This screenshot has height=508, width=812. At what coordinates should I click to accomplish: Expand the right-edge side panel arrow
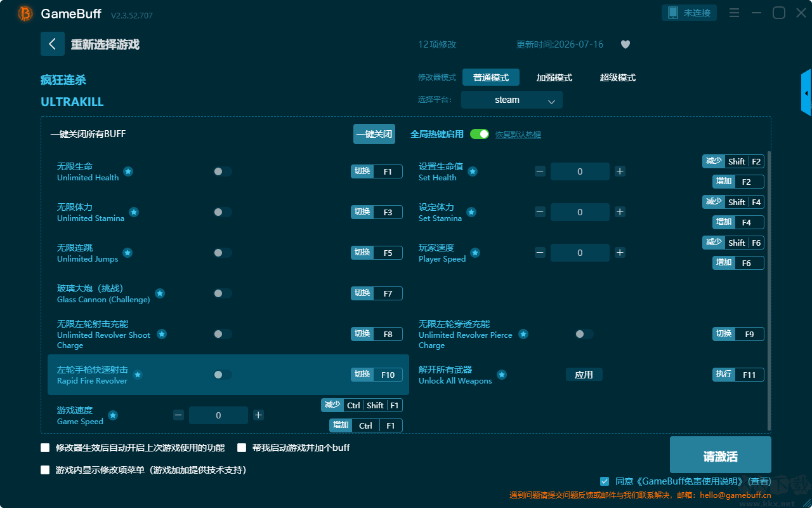806,93
